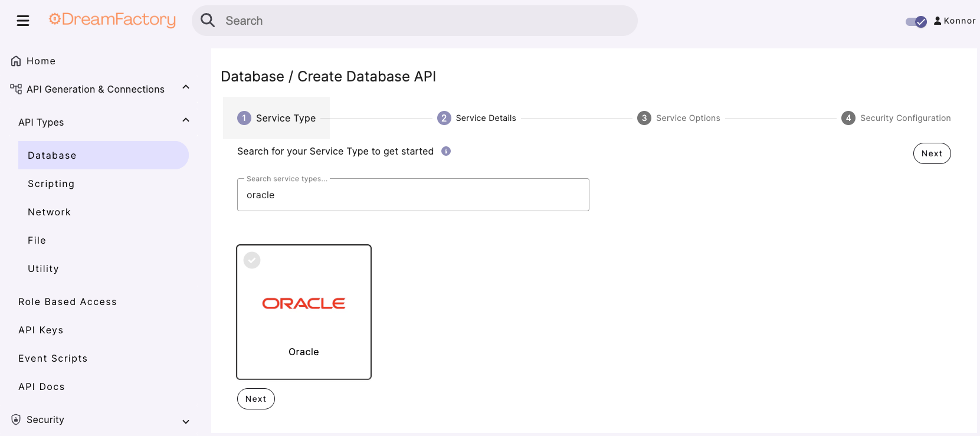Click the API Generation & Connections icon

pyautogui.click(x=16, y=89)
